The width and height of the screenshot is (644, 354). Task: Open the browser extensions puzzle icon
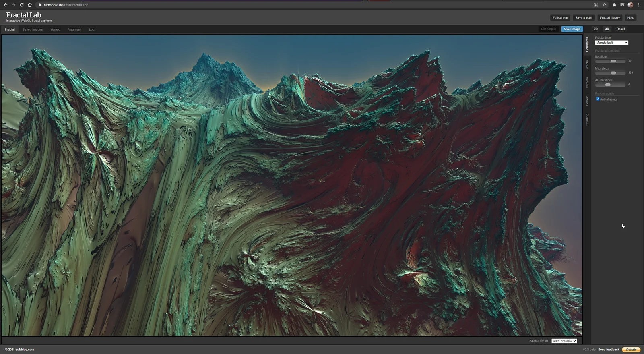tap(614, 5)
